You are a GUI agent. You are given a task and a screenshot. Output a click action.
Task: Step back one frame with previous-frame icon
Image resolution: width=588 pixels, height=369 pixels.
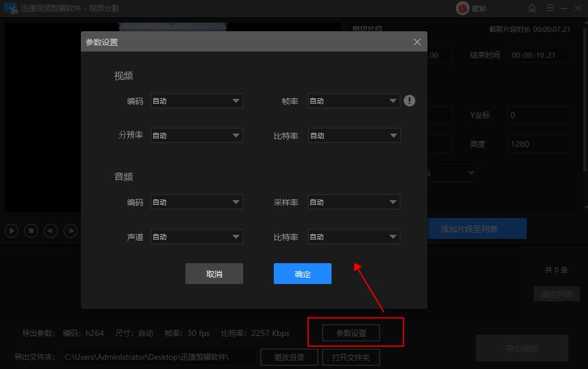click(x=50, y=230)
